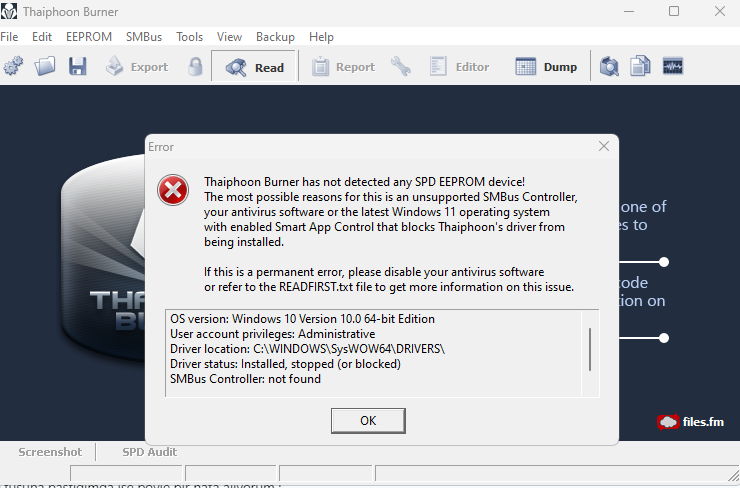Open the File menu
740x488 pixels.
click(9, 37)
